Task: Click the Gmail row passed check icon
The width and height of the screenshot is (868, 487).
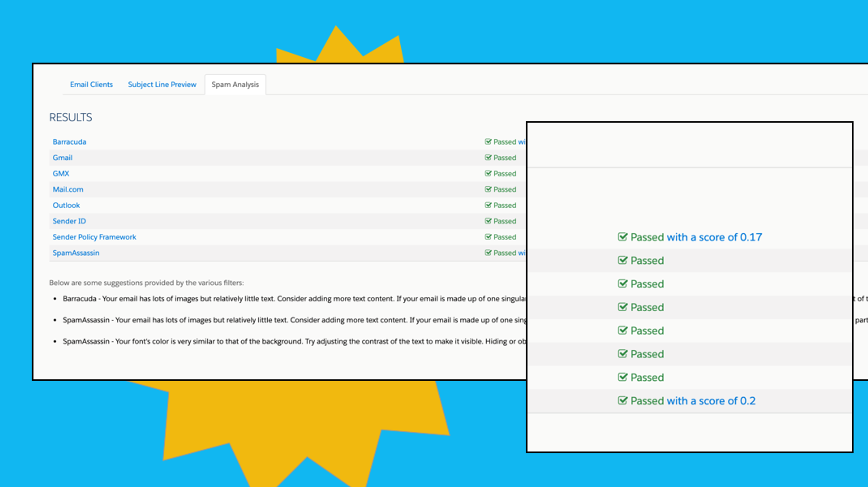Action: [x=488, y=157]
